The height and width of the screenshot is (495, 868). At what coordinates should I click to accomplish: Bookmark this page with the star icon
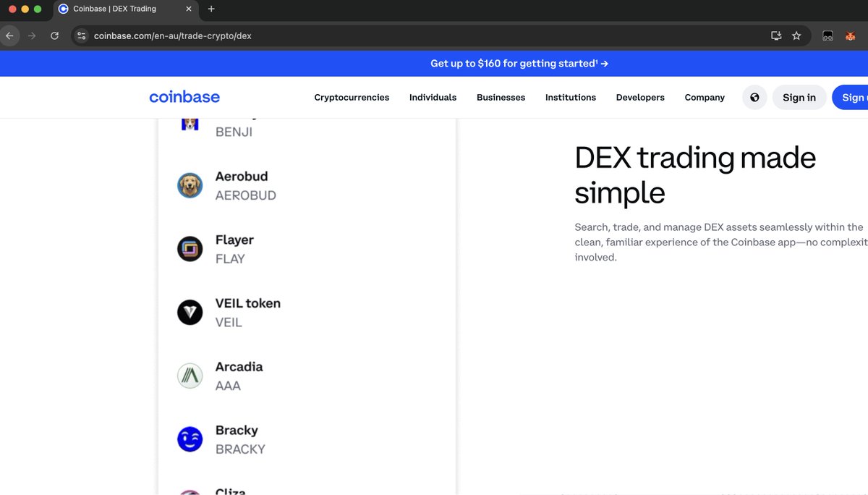pyautogui.click(x=796, y=35)
